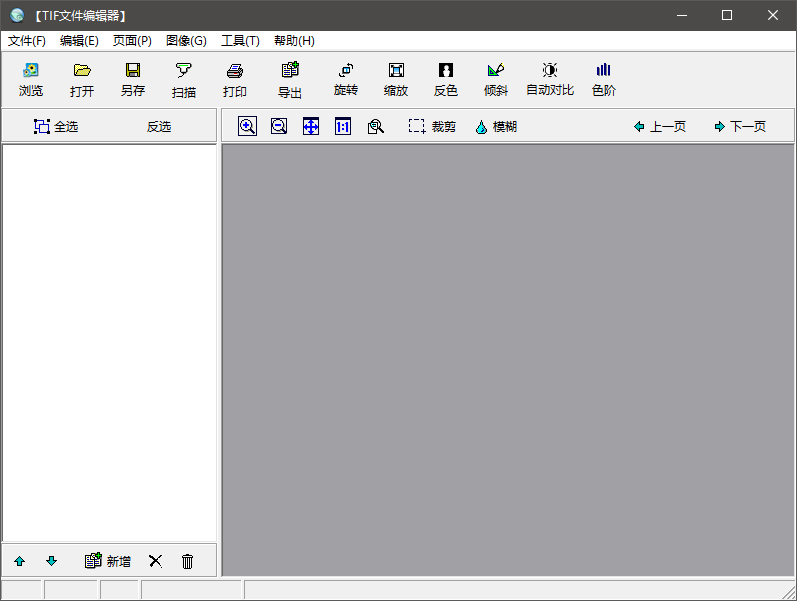
Task: Print using the 打印 icon
Action: point(235,79)
